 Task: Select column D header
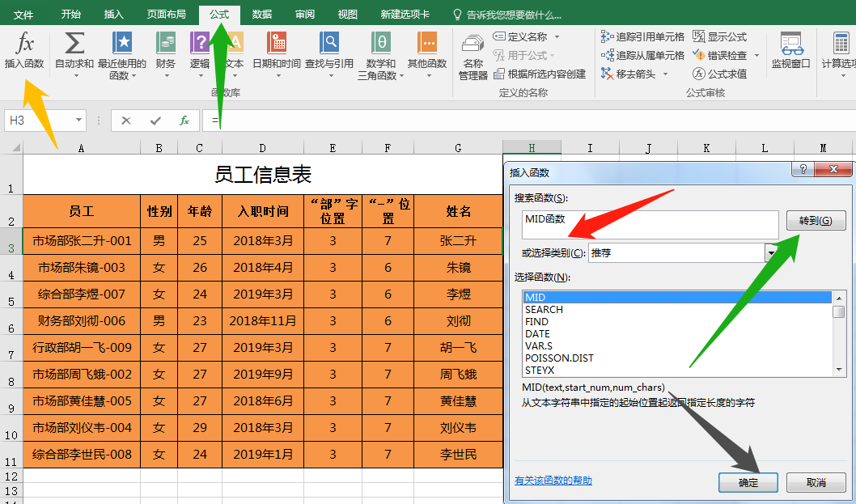[x=263, y=147]
